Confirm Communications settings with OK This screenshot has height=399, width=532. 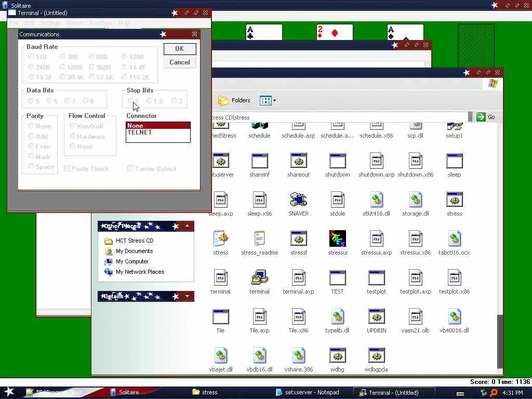pyautogui.click(x=179, y=49)
